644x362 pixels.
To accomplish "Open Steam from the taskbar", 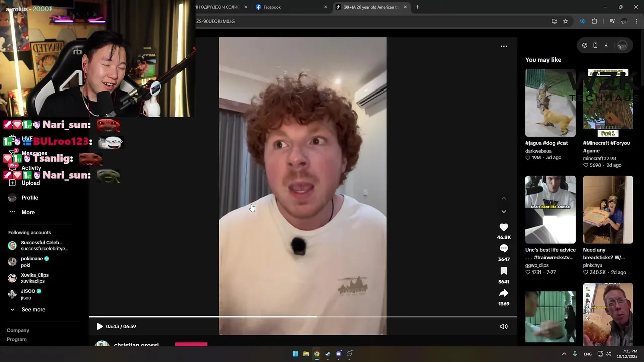I will tap(328, 354).
